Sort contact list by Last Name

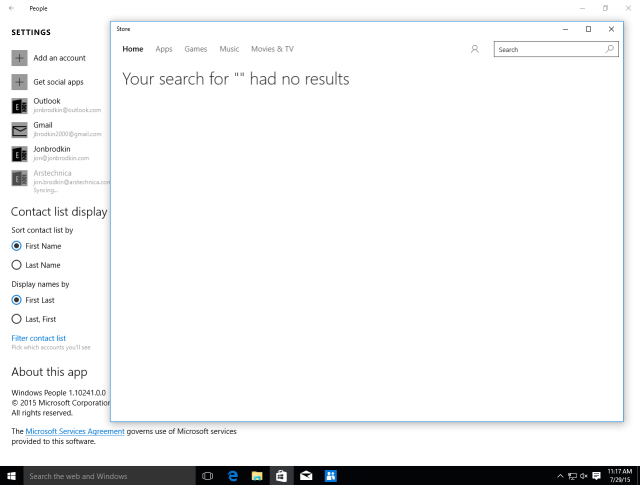click(16, 265)
